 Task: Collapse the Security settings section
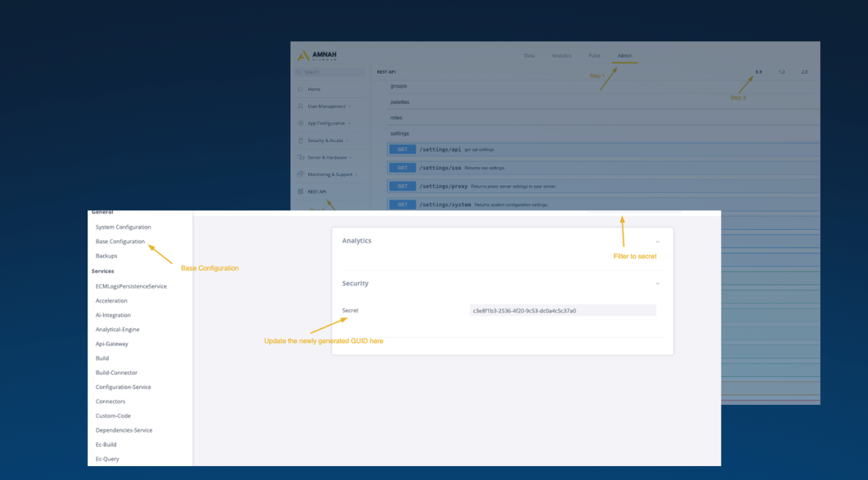[x=658, y=283]
